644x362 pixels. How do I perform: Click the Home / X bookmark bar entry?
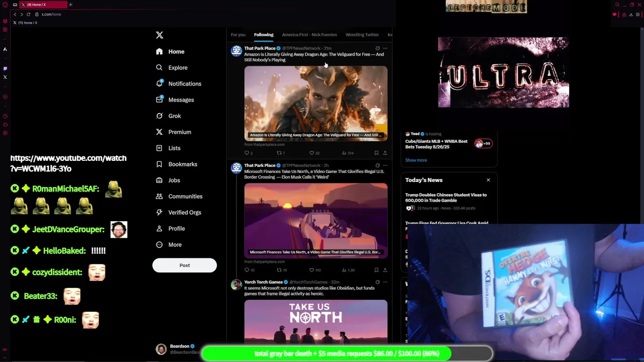tap(26, 23)
